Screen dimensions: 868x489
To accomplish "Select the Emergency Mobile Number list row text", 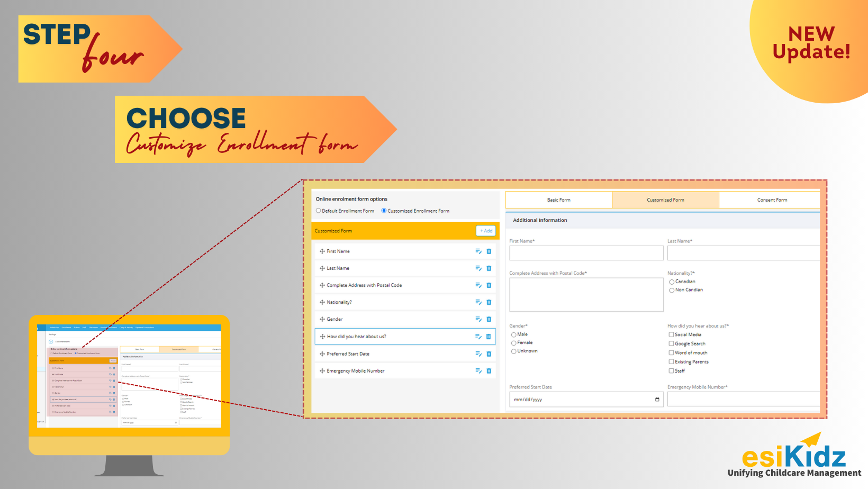I will tap(356, 371).
